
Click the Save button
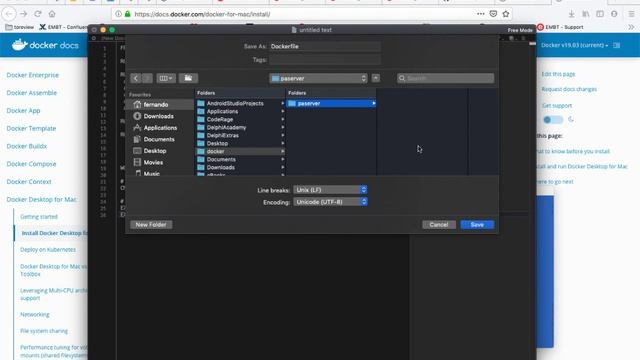click(x=477, y=224)
